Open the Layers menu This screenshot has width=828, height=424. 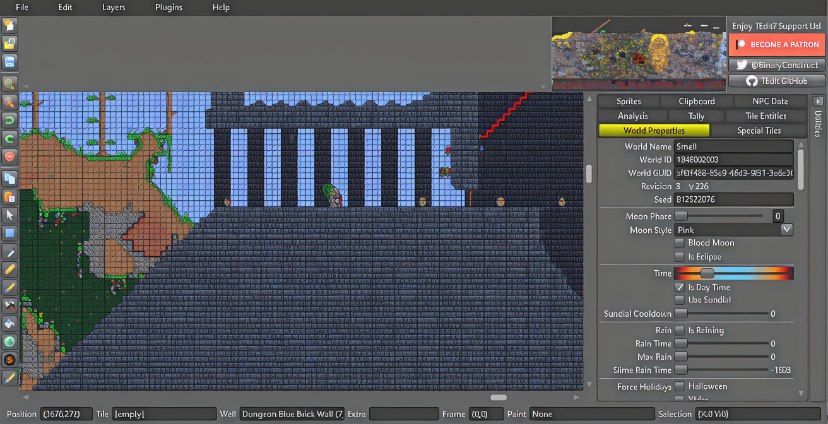point(113,7)
